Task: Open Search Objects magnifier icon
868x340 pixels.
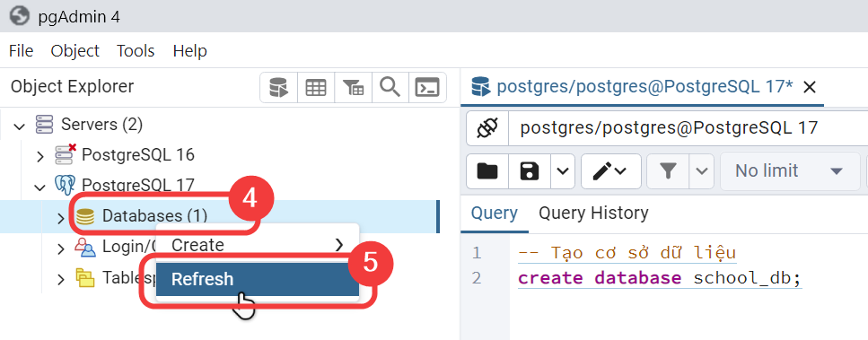Action: click(390, 87)
